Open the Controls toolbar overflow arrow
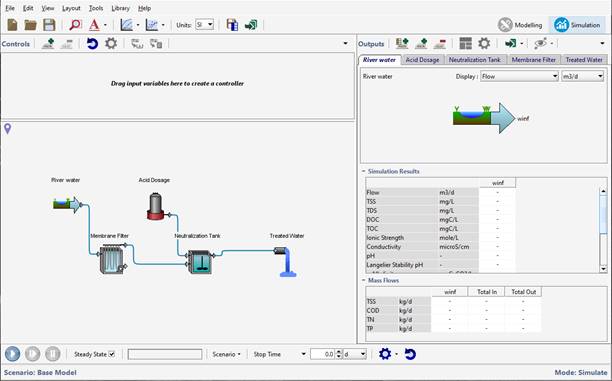 pos(345,43)
